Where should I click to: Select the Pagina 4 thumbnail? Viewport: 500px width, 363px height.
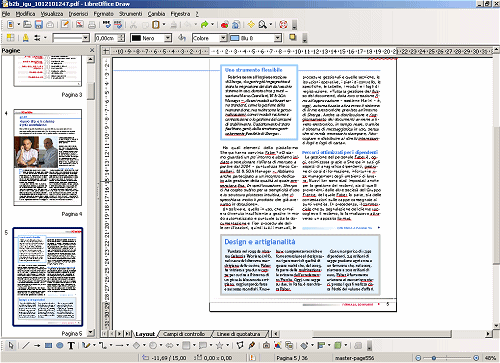click(48, 157)
